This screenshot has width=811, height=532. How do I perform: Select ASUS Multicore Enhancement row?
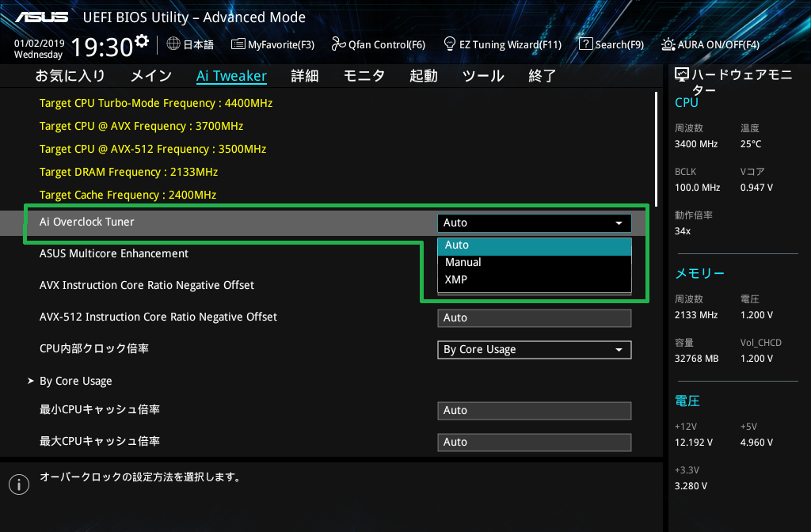(114, 253)
